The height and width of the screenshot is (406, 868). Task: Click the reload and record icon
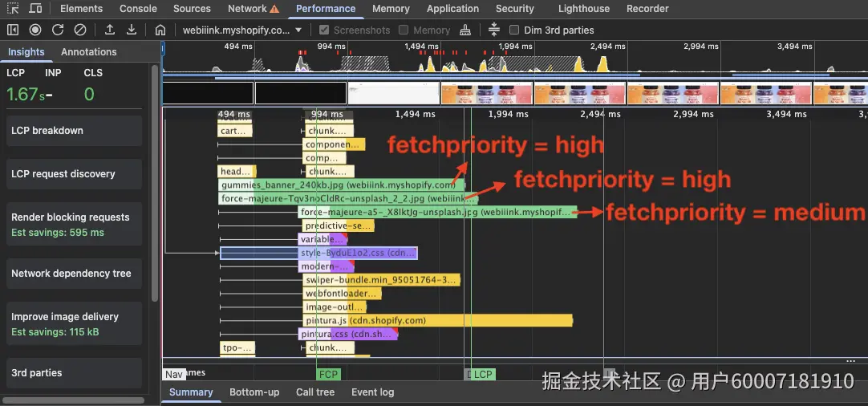coord(58,30)
